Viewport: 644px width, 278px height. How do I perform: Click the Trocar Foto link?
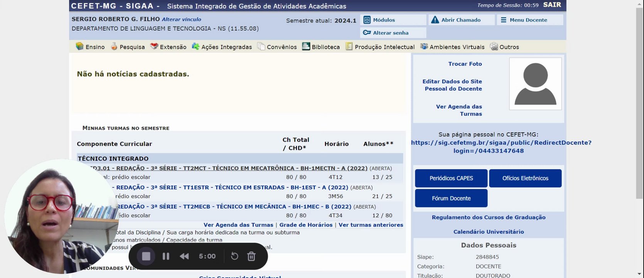[465, 64]
